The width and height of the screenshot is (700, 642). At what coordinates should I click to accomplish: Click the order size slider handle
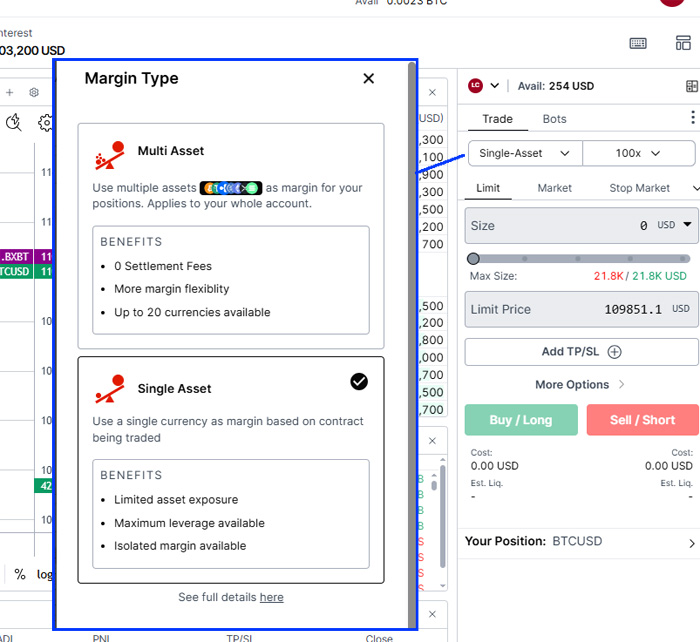coord(473,259)
